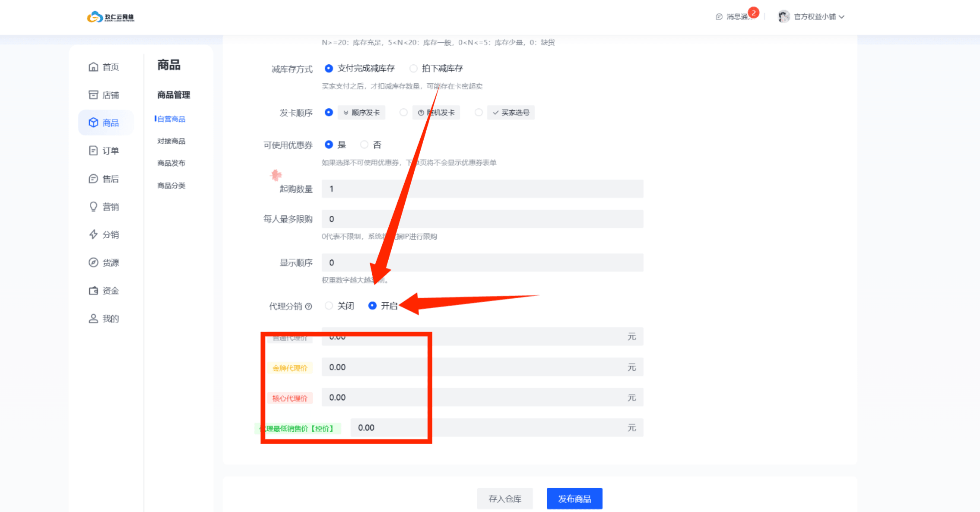Open 自营商品 submenu item
980x512 pixels.
pyautogui.click(x=171, y=119)
